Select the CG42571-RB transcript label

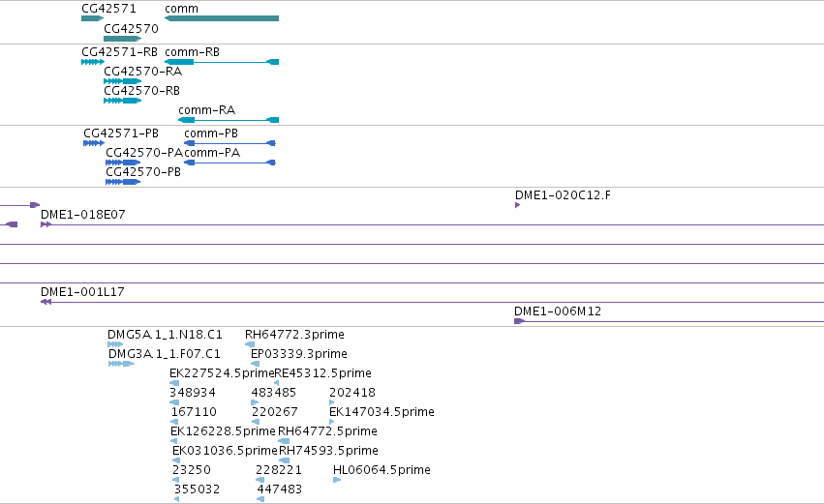click(119, 52)
